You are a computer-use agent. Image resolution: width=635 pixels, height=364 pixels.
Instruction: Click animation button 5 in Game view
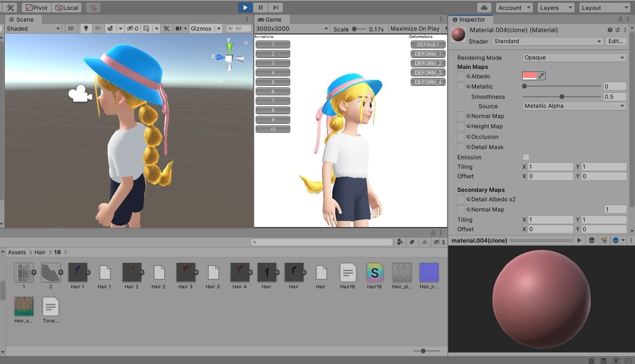[x=273, y=82]
